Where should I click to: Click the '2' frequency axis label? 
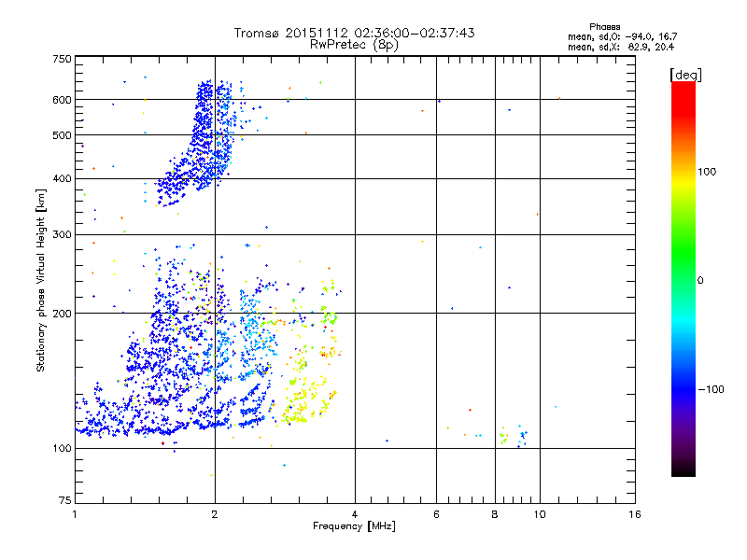pyautogui.click(x=215, y=514)
